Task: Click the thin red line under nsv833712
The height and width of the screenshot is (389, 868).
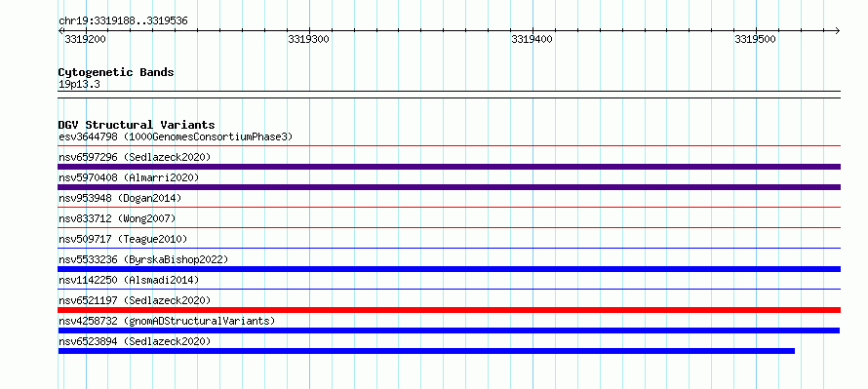Action: point(449,228)
